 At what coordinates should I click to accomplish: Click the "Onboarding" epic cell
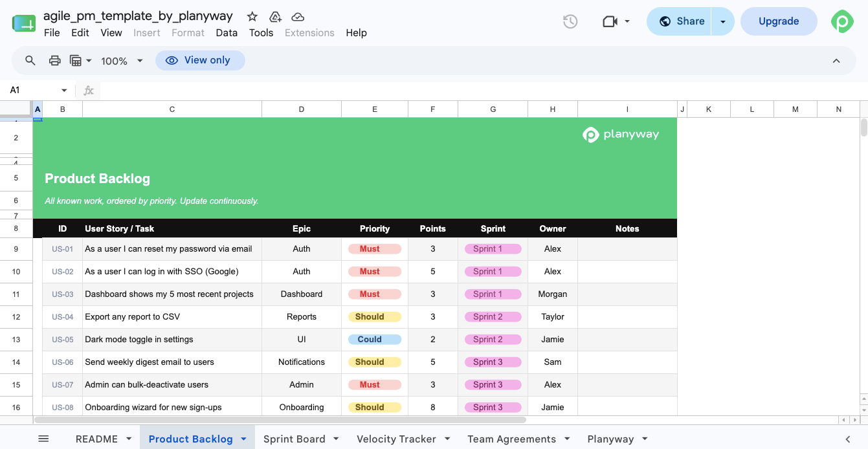(302, 408)
